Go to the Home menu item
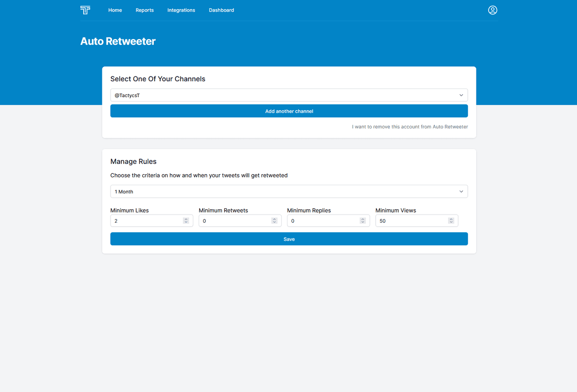 point(115,10)
